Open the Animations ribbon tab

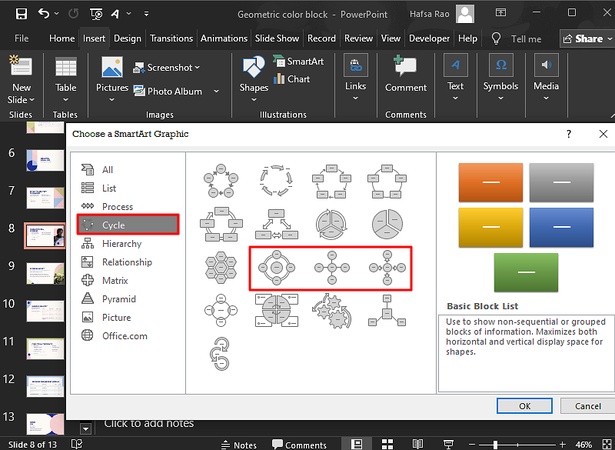[x=223, y=38]
